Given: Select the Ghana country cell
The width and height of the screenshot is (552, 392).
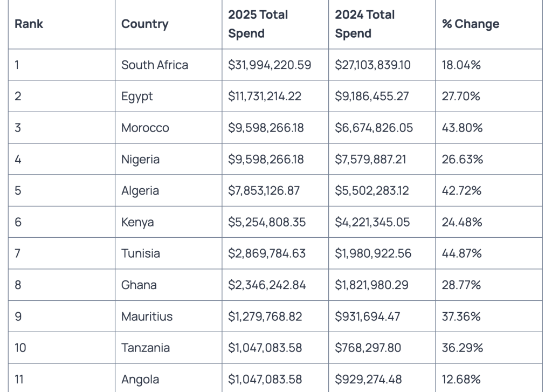Looking at the screenshot, I should pos(139,285).
